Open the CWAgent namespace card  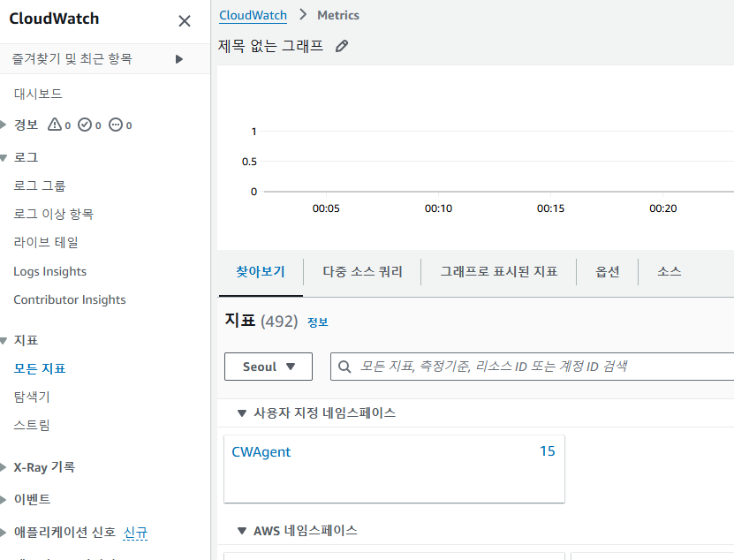pyautogui.click(x=394, y=469)
